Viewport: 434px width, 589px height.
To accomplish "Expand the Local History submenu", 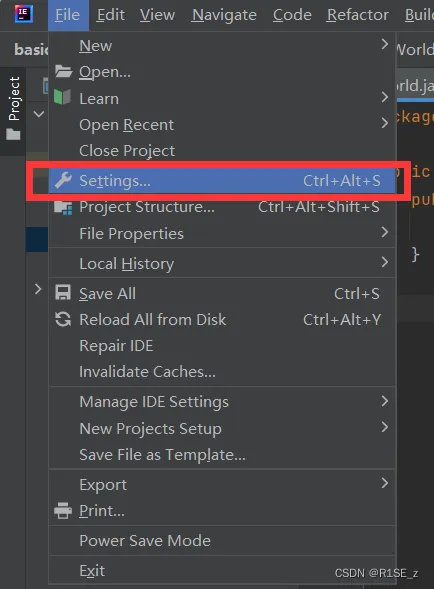I will pos(222,263).
